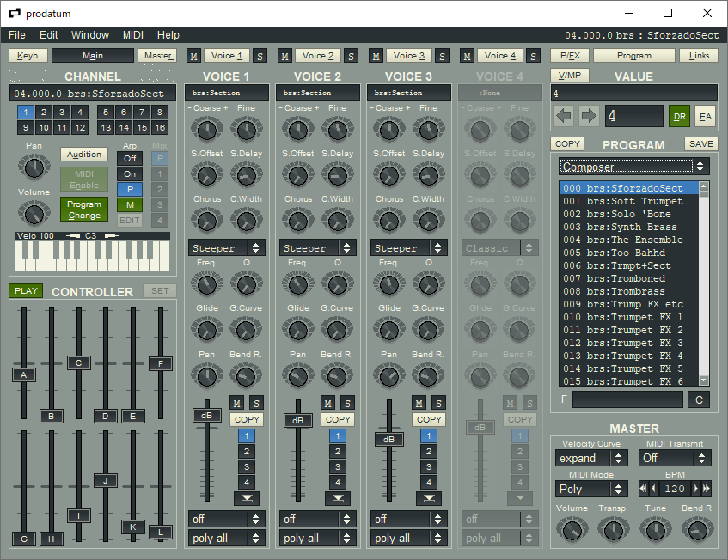728x560 pixels.
Task: Click the Voice 1 expand-down arrow icon
Action: [x=246, y=498]
